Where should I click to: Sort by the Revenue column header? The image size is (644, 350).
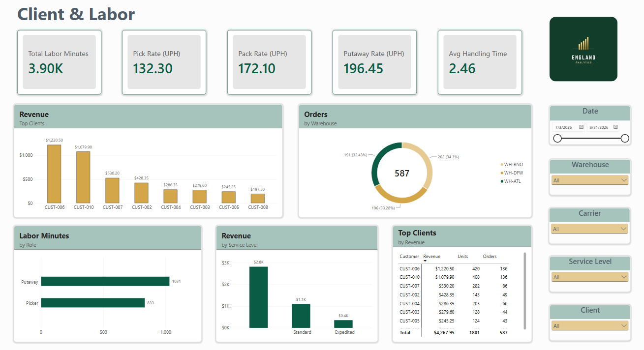(432, 257)
